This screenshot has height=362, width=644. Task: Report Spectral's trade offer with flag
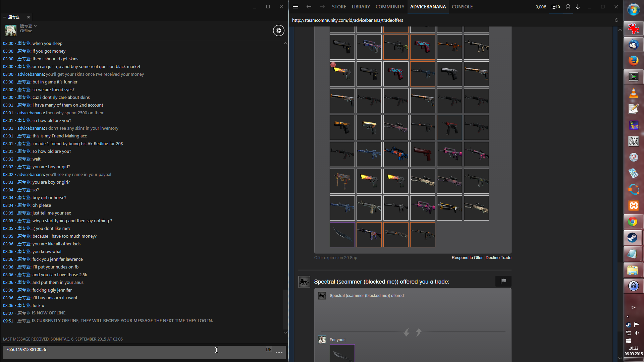(503, 281)
